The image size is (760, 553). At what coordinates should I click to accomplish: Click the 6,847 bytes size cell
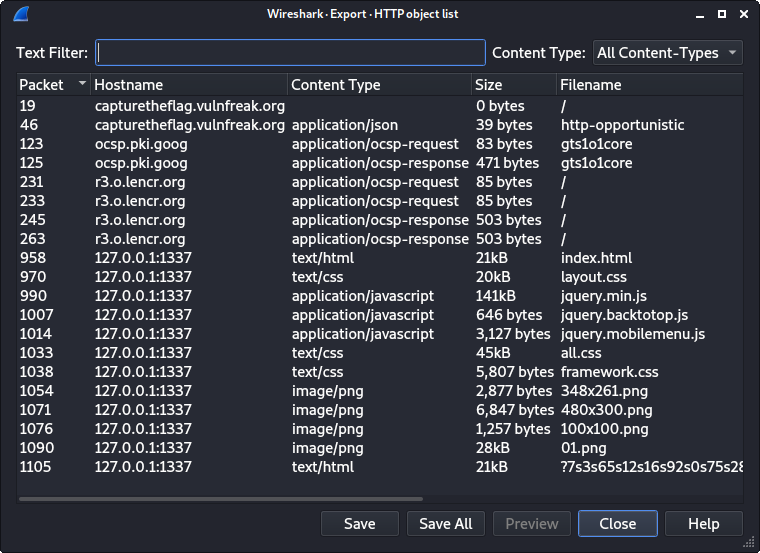click(515, 410)
